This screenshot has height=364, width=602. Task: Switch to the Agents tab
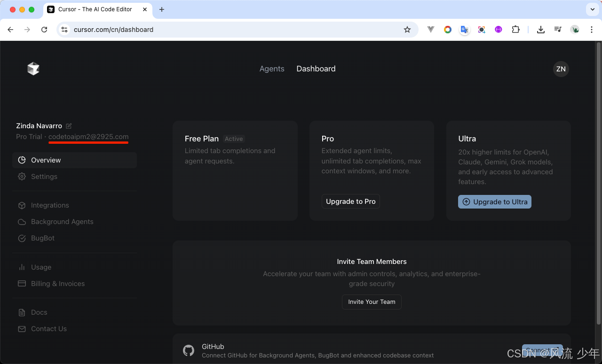coord(272,69)
